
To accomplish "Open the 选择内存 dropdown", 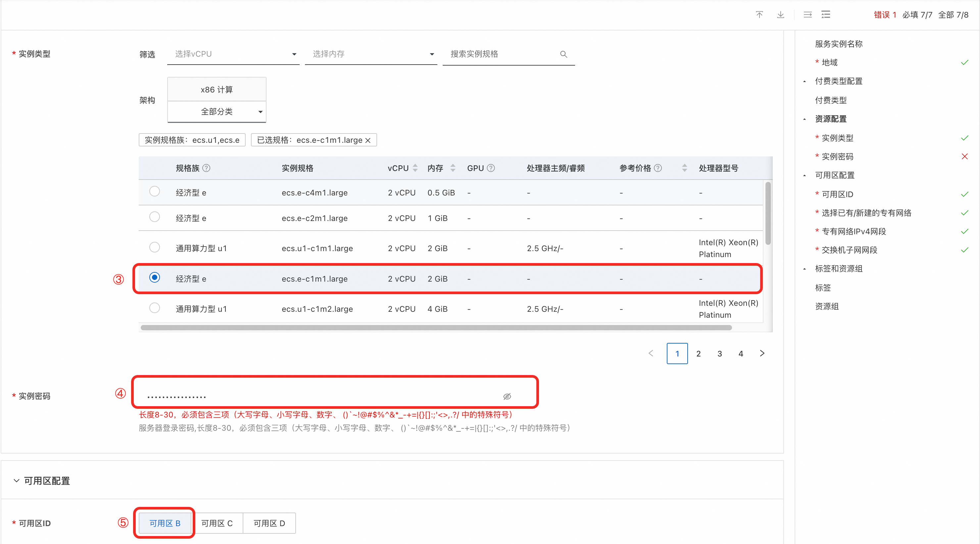I will (371, 54).
